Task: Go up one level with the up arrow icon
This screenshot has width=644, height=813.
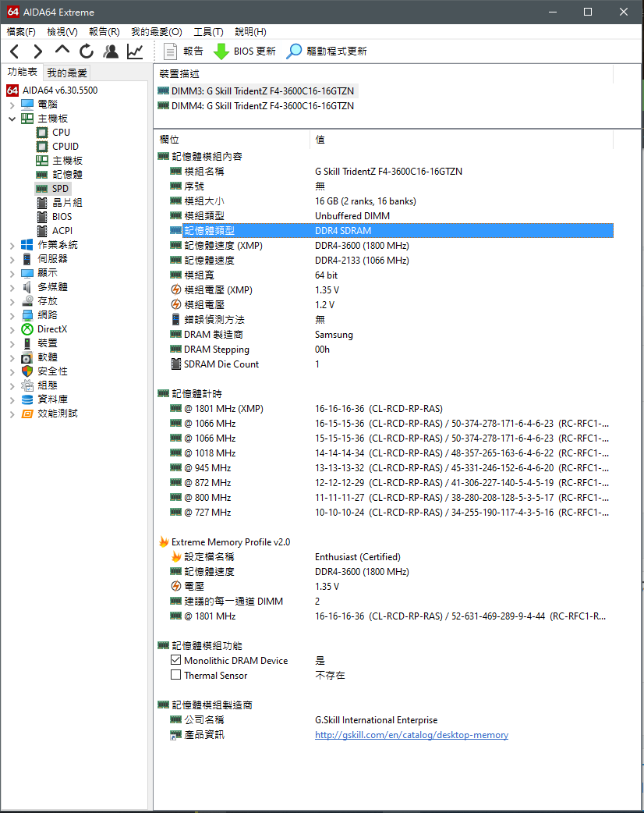Action: click(62, 50)
